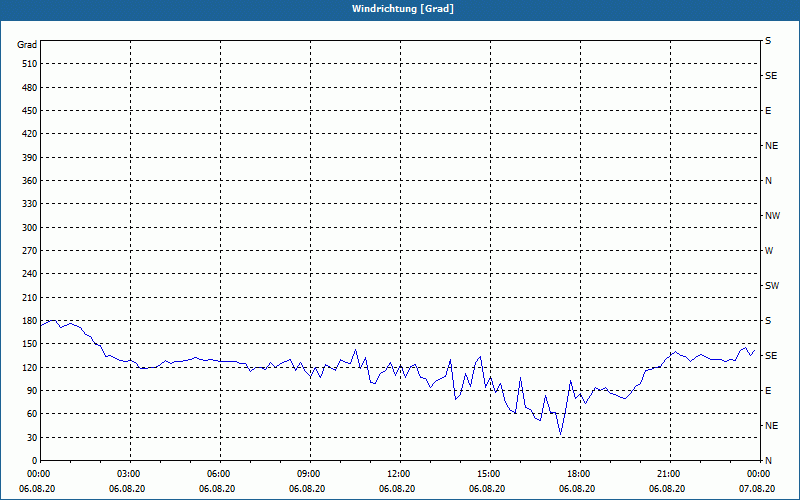Click the SW compass label
This screenshot has width=800, height=500.
coord(772,286)
